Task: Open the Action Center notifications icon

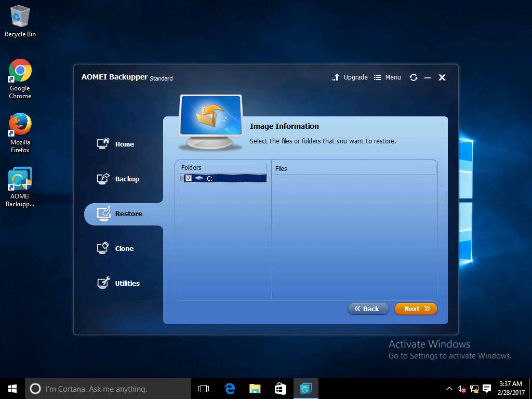Action: (x=487, y=389)
